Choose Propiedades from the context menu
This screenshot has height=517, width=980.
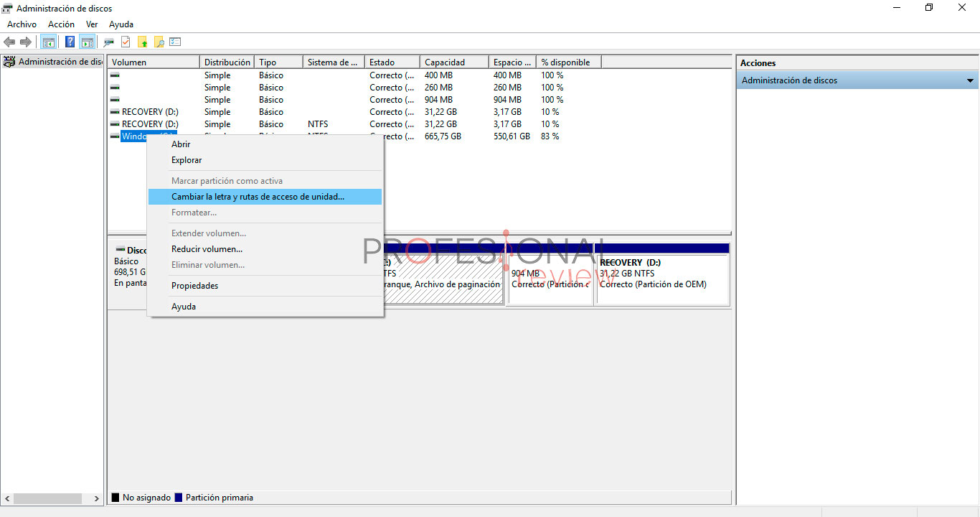[265, 286]
